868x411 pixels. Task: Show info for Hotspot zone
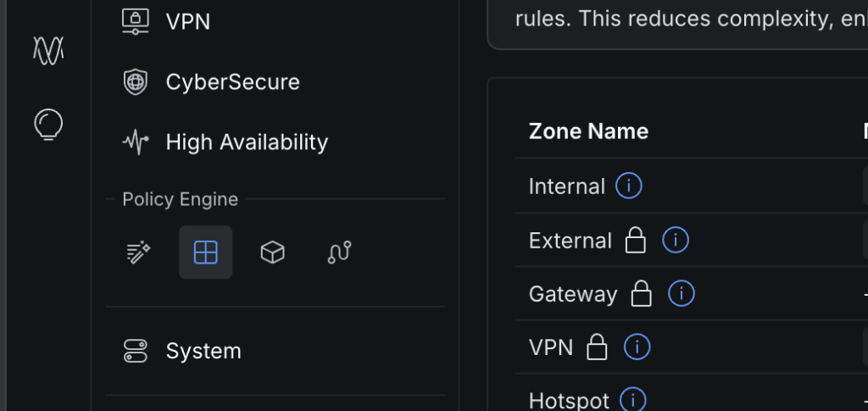click(632, 399)
